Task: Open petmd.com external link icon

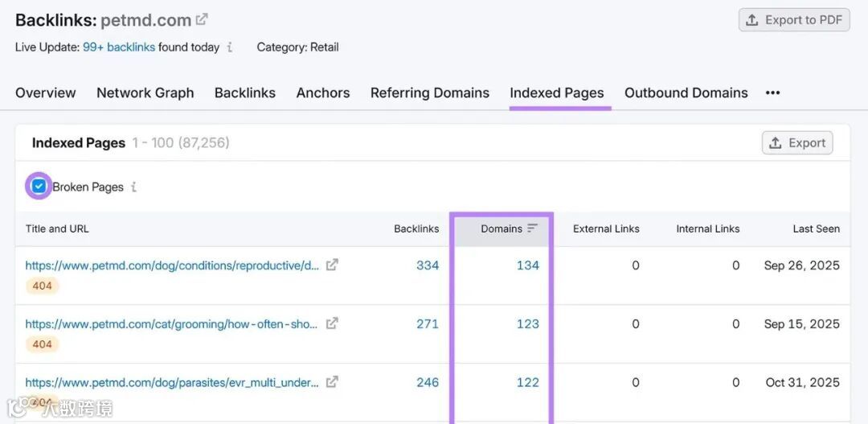Action: [x=202, y=19]
